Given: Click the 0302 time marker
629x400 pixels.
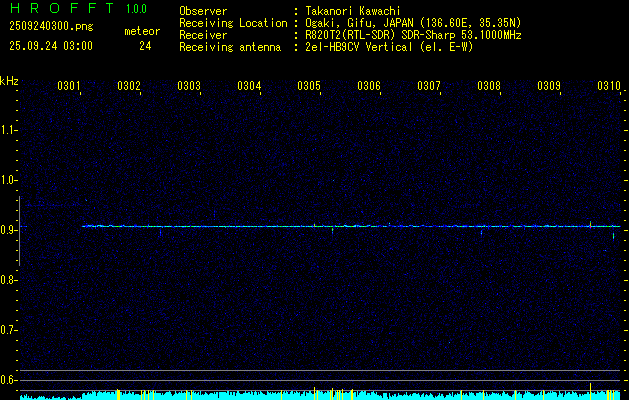Looking at the screenshot, I should point(129,86).
